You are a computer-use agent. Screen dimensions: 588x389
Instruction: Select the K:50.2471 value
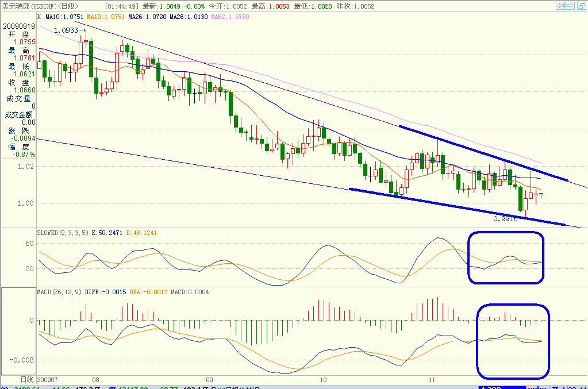click(x=107, y=233)
